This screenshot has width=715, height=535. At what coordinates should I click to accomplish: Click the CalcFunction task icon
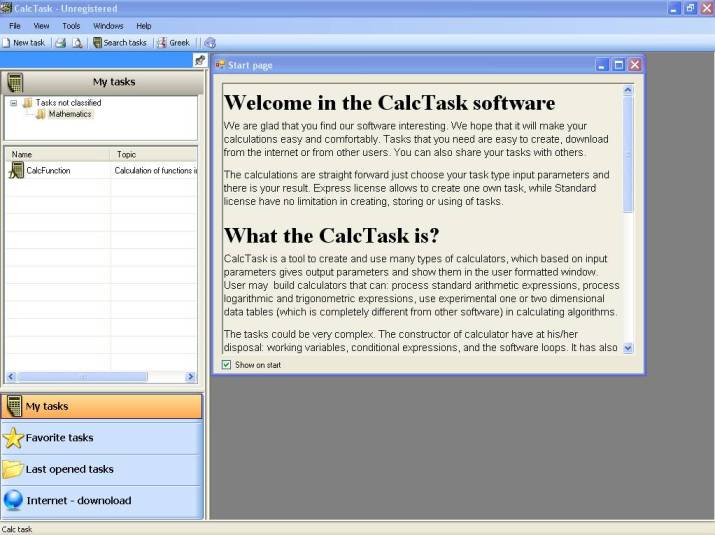16,171
